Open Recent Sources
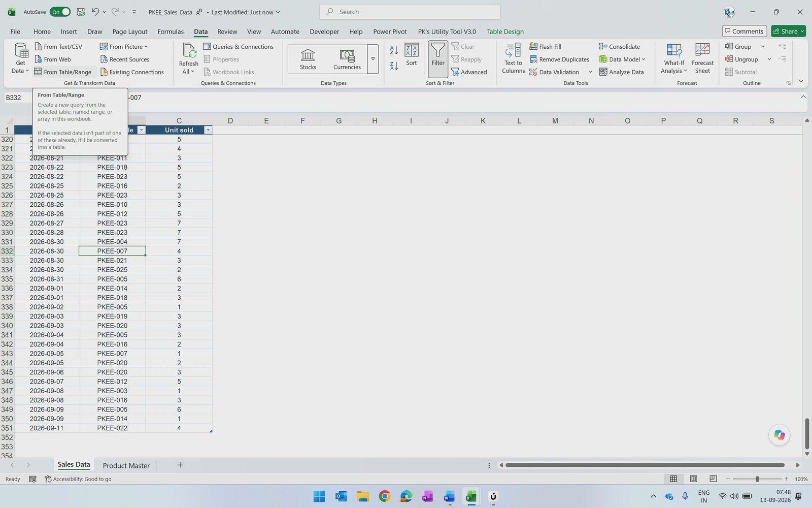The width and height of the screenshot is (812, 508). [x=125, y=59]
